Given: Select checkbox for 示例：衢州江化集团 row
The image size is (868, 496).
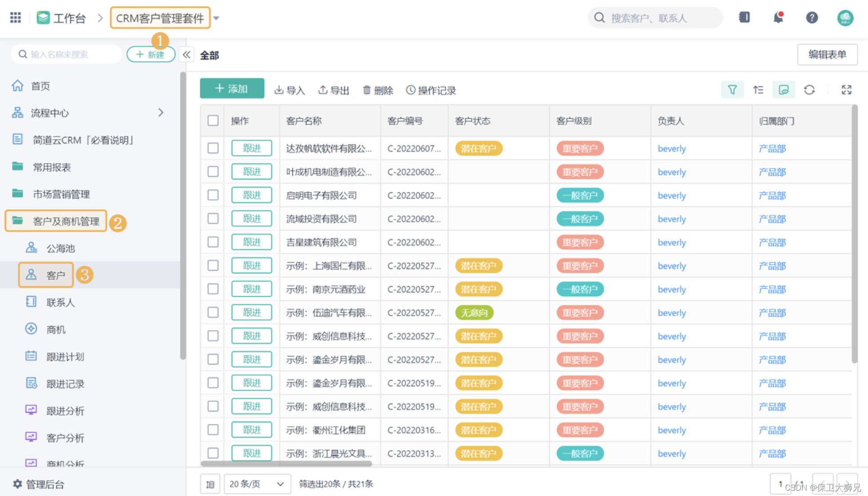Looking at the screenshot, I should point(213,430).
